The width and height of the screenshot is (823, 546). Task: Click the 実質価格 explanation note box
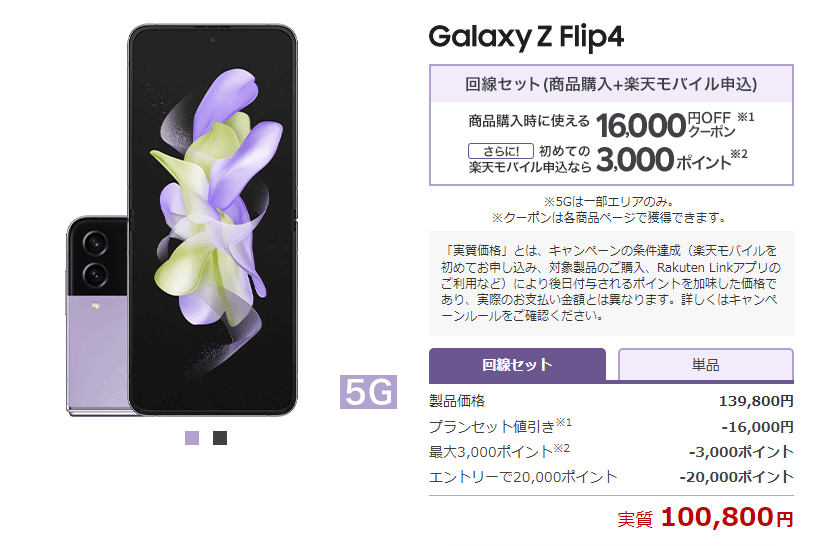[611, 284]
